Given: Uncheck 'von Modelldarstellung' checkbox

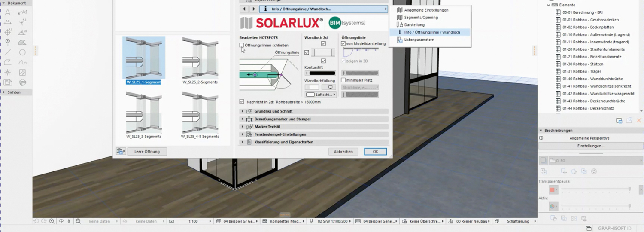Looking at the screenshot, I should coord(343,43).
